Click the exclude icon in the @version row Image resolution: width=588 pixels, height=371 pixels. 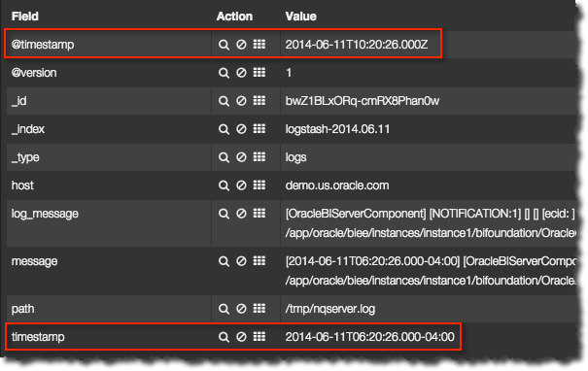coord(241,72)
